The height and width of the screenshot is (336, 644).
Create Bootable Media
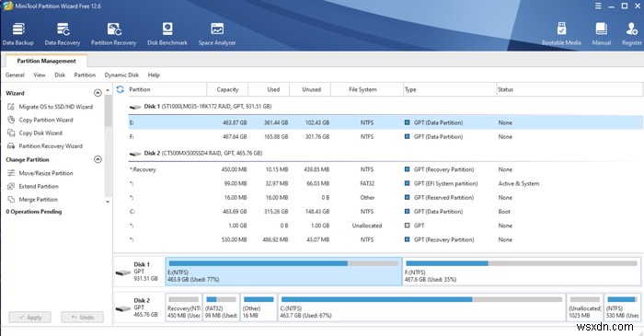(x=561, y=34)
